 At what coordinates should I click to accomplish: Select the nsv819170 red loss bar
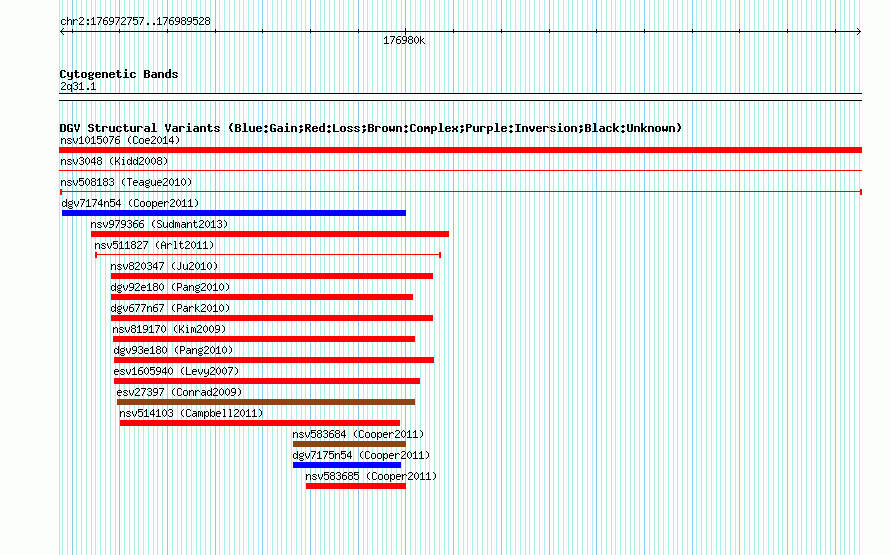264,339
